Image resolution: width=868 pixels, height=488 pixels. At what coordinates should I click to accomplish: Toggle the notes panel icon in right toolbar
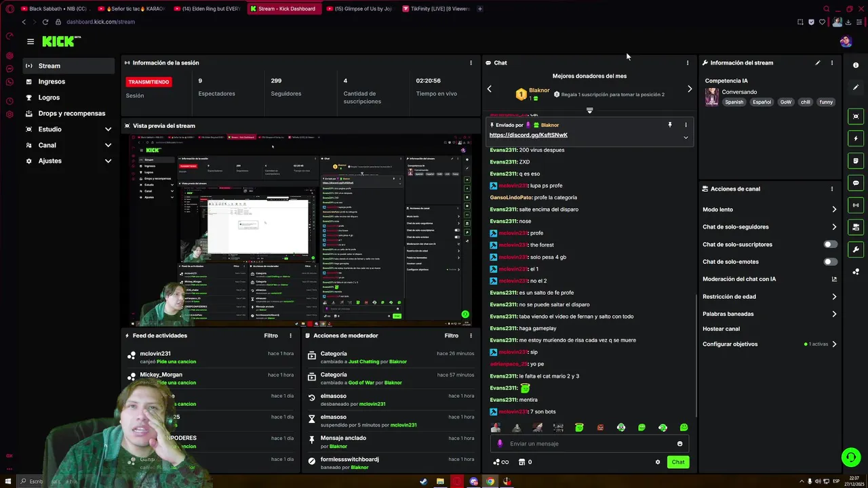click(856, 161)
